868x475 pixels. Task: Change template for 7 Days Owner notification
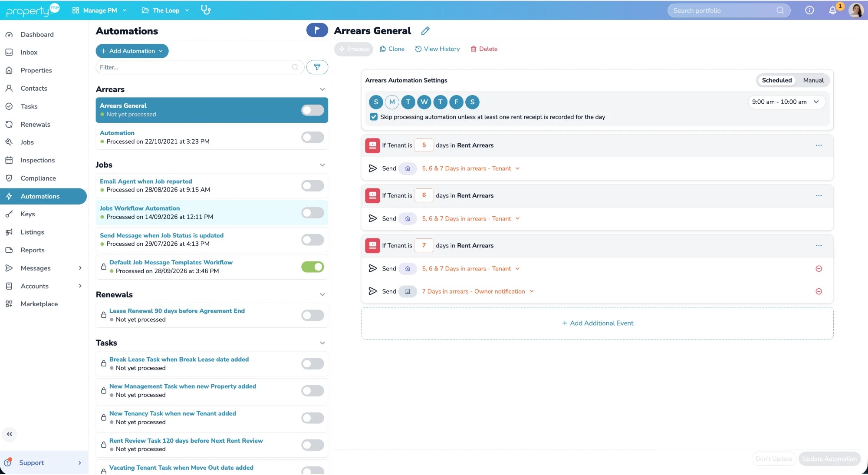tap(477, 291)
